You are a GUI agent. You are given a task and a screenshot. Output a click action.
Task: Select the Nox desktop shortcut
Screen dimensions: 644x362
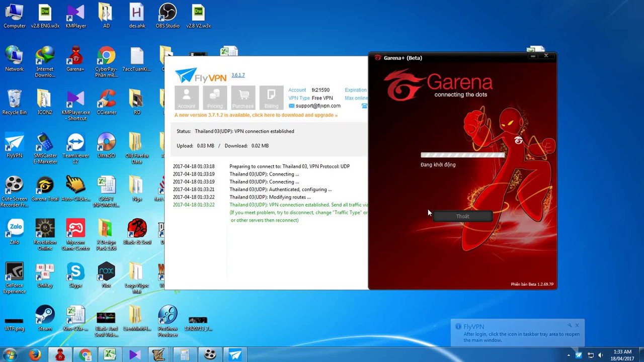[106, 276]
